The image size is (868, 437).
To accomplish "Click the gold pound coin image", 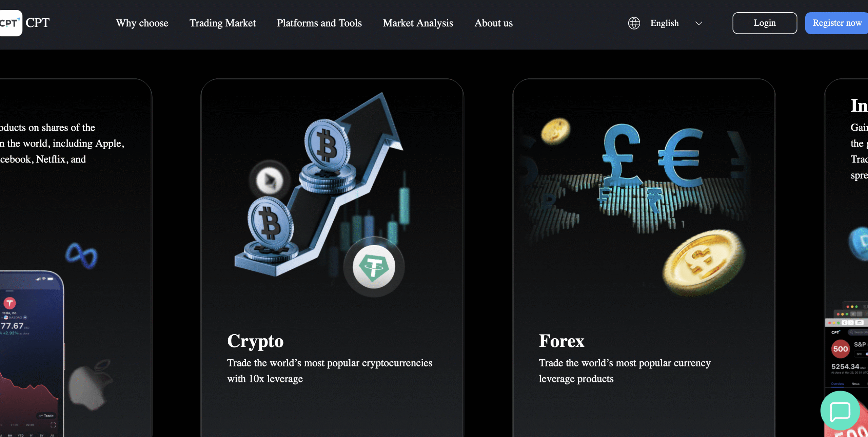I will tap(704, 262).
